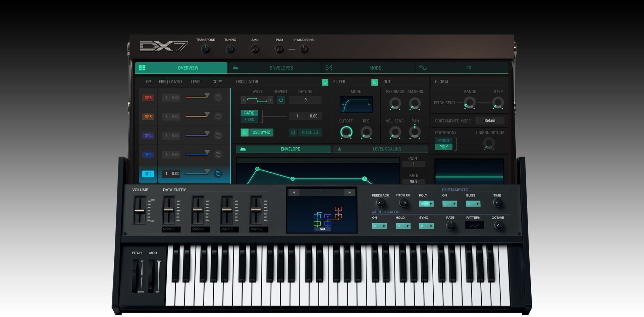The width and height of the screenshot is (644, 317).
Task: Toggle the Oscillator section power button
Action: pyautogui.click(x=325, y=82)
